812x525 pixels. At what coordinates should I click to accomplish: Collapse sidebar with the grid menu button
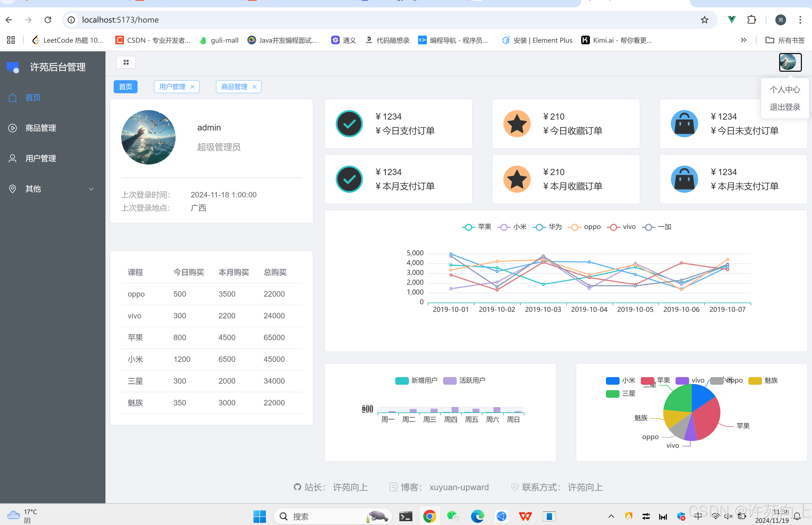(126, 62)
